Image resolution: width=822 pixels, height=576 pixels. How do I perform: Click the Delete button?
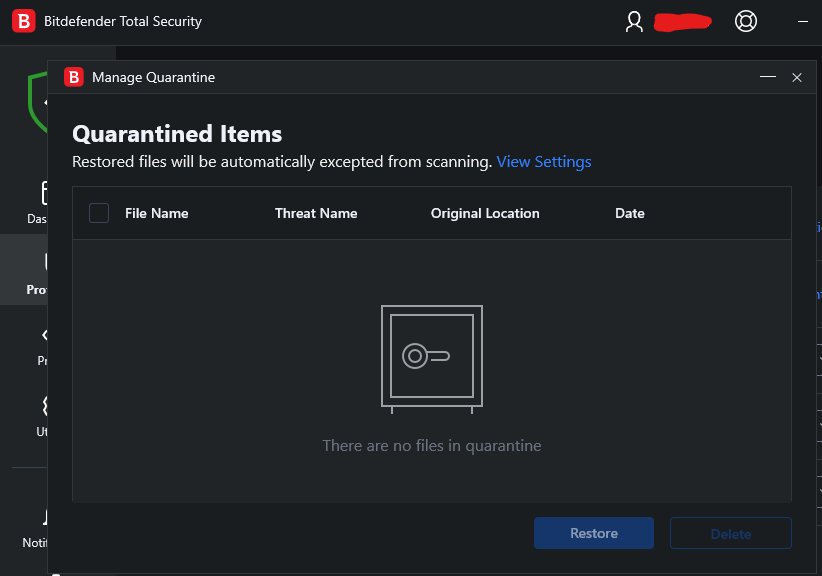pyautogui.click(x=731, y=534)
